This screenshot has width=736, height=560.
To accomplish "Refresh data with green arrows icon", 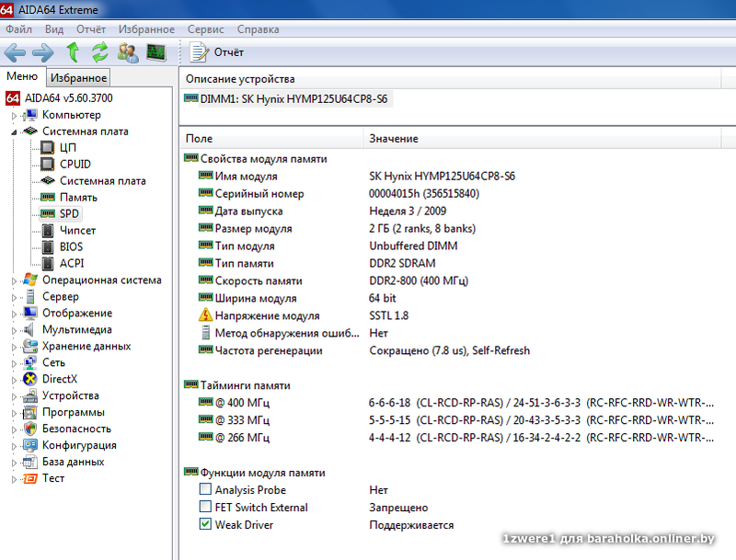I will coord(100,52).
